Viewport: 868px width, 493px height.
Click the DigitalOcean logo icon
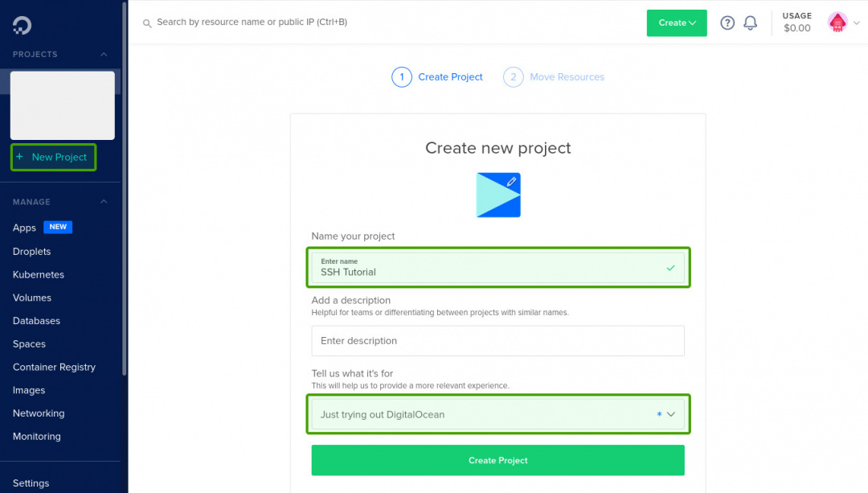click(23, 26)
